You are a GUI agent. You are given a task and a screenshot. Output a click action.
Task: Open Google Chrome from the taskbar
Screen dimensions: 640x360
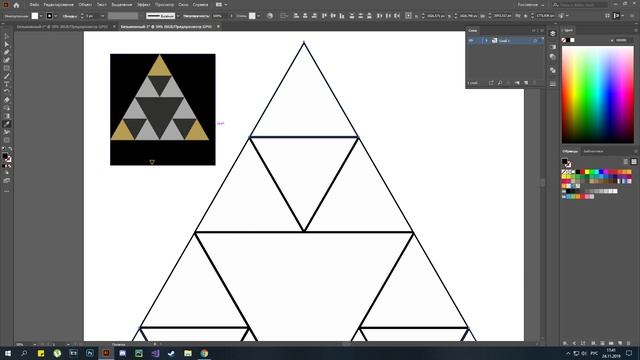pyautogui.click(x=204, y=353)
